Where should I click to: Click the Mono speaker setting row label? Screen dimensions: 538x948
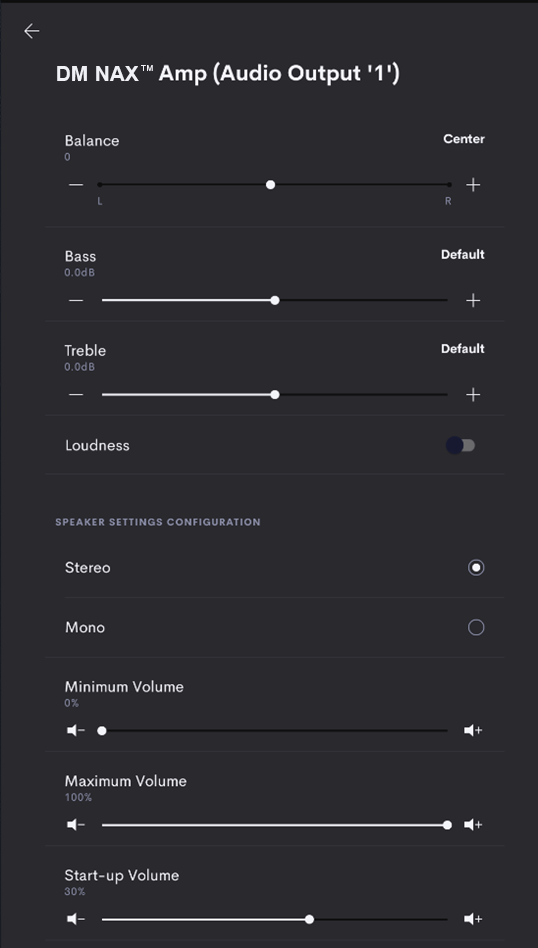pos(85,628)
